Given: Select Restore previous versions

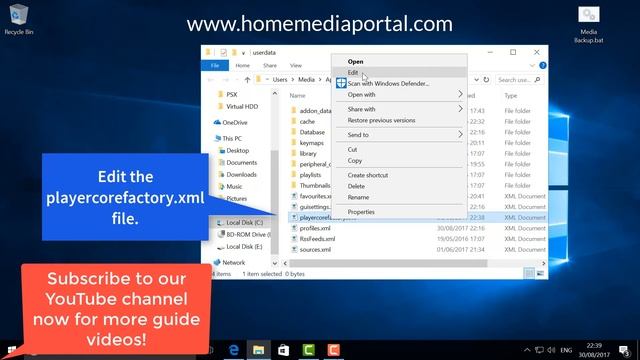Looking at the screenshot, I should click(x=399, y=120).
